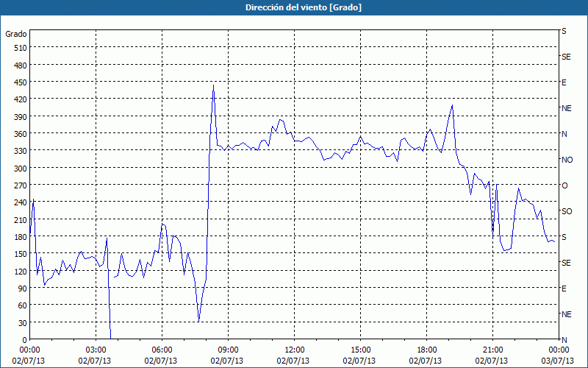Viewport: 588px width, 368px height.
Task: Pick the 180 degree axis value
Action: 21,237
